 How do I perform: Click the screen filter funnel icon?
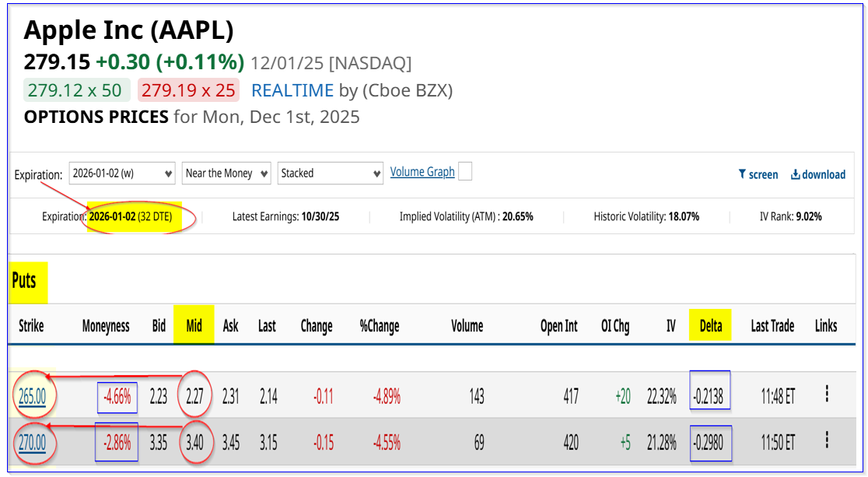[x=742, y=174]
